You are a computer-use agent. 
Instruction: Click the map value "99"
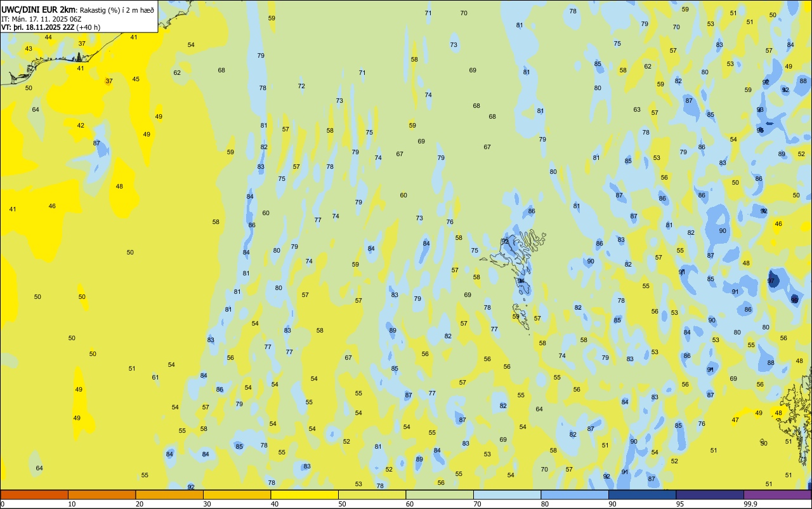(x=795, y=300)
